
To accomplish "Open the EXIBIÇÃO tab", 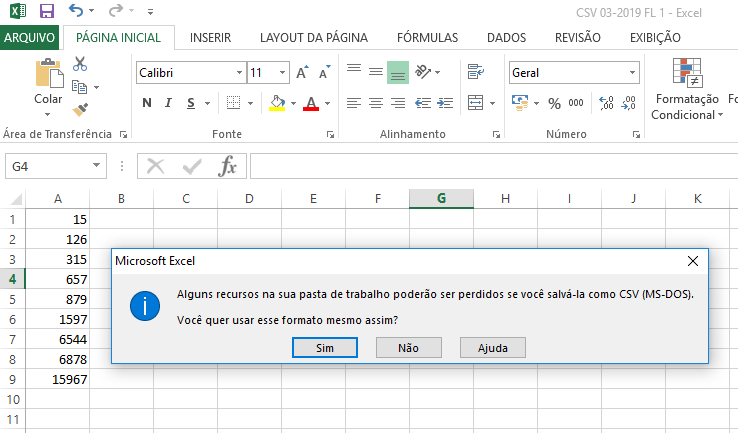I will click(x=655, y=37).
